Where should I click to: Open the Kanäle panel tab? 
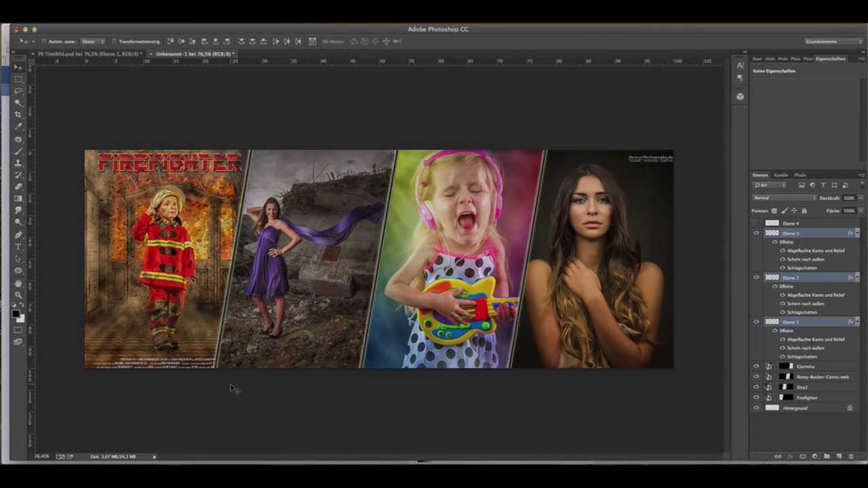point(781,175)
